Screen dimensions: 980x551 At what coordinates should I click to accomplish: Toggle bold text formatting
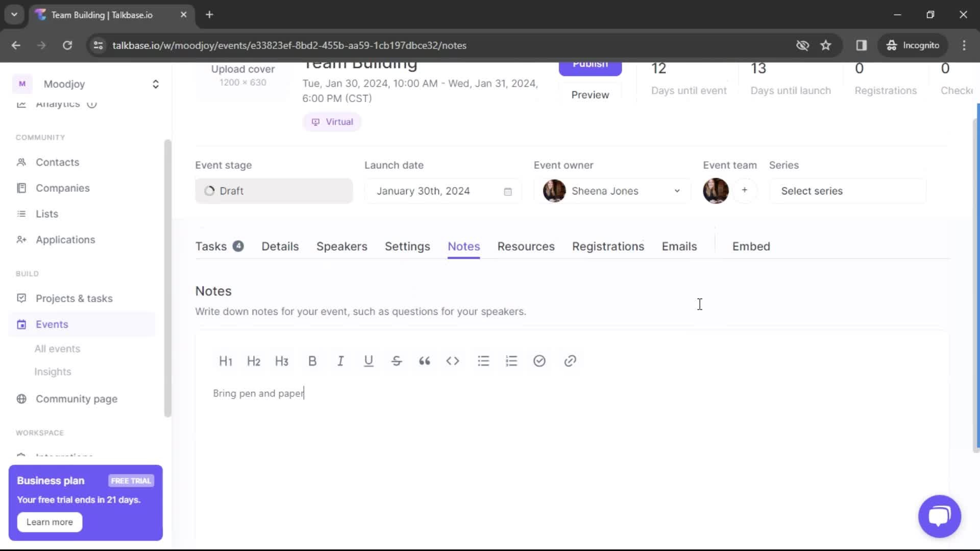coord(313,362)
